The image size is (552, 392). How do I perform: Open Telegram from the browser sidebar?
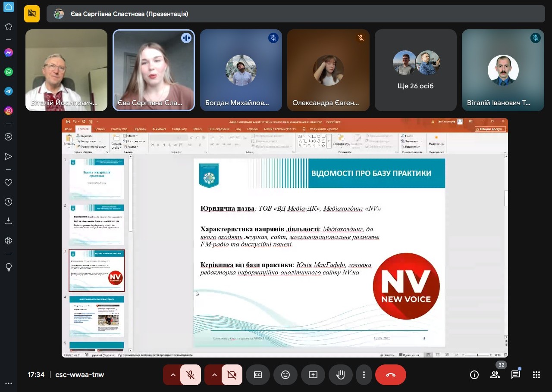9,91
